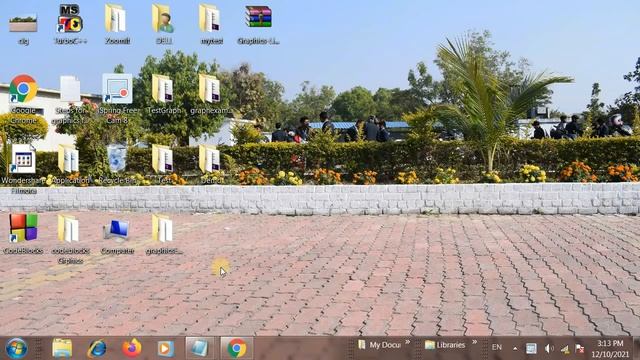Switch to the running app beside Chrome

tap(200, 348)
